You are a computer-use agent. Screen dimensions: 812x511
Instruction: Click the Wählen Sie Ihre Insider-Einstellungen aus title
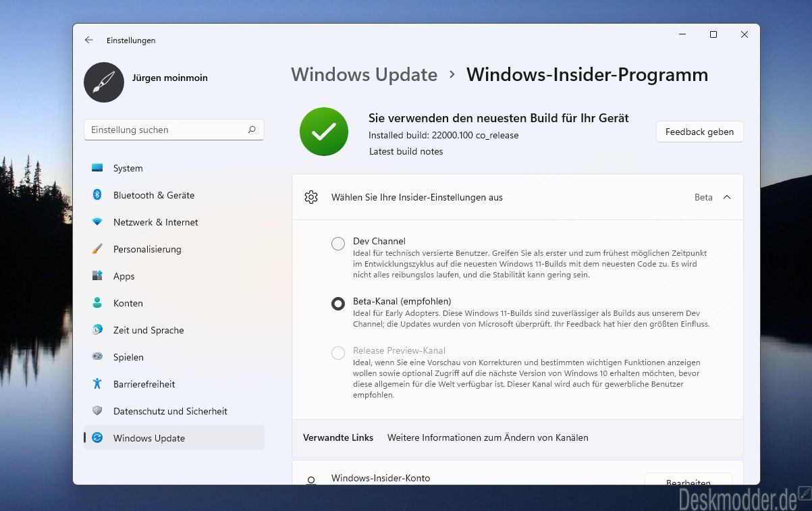pos(417,197)
